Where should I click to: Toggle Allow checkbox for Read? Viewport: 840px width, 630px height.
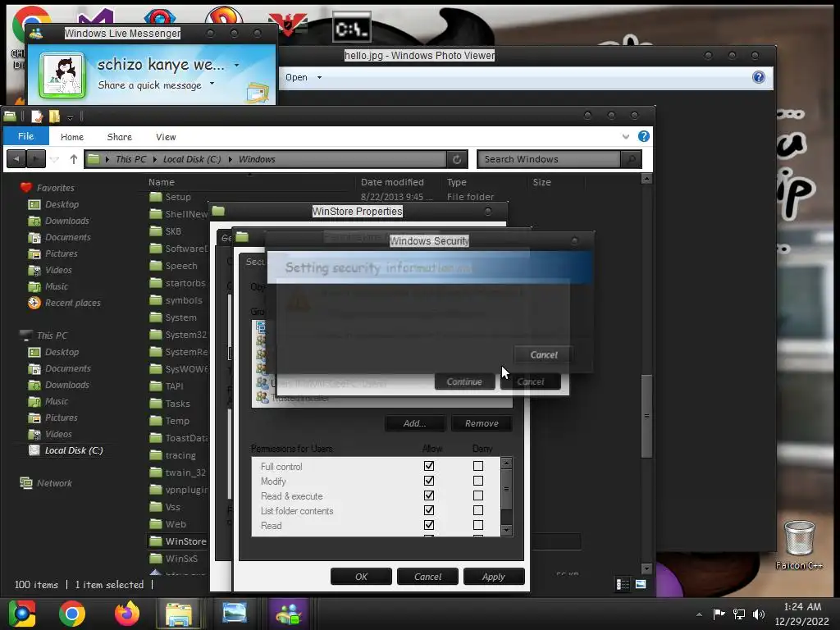click(x=428, y=525)
